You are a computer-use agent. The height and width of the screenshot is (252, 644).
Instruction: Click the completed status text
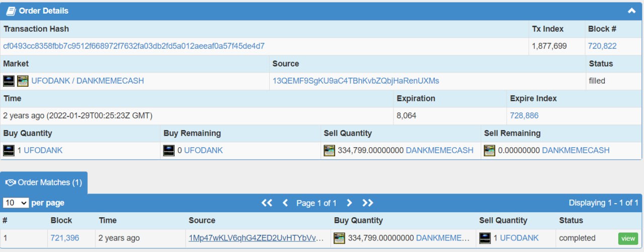click(x=578, y=238)
